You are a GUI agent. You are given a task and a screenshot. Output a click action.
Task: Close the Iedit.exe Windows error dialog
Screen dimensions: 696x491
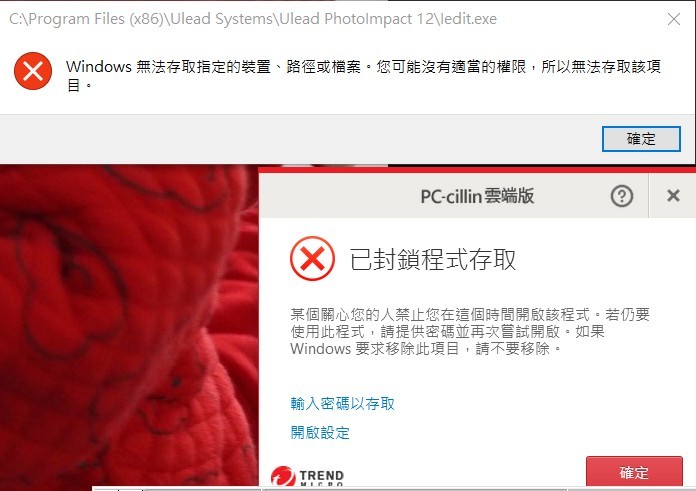[x=674, y=19]
